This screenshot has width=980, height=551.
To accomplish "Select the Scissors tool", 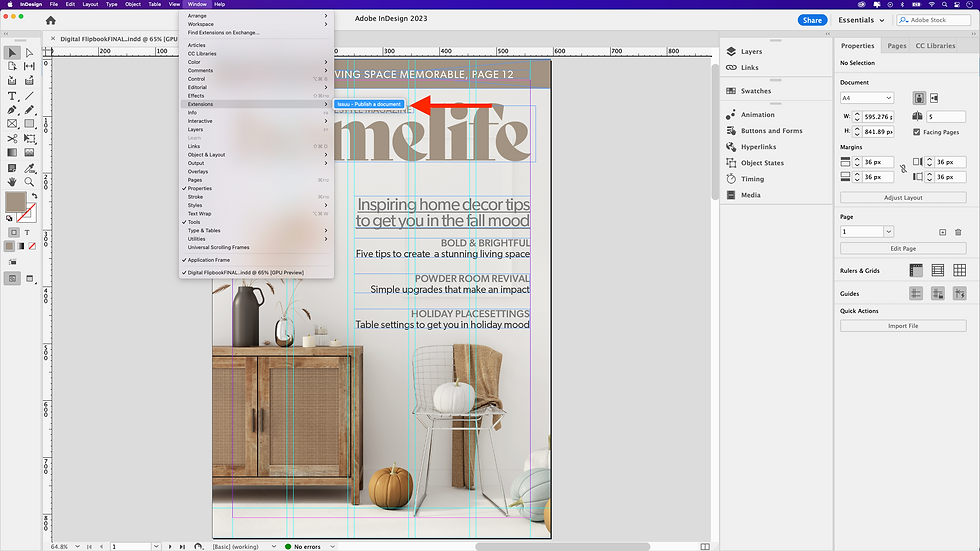I will (x=12, y=139).
